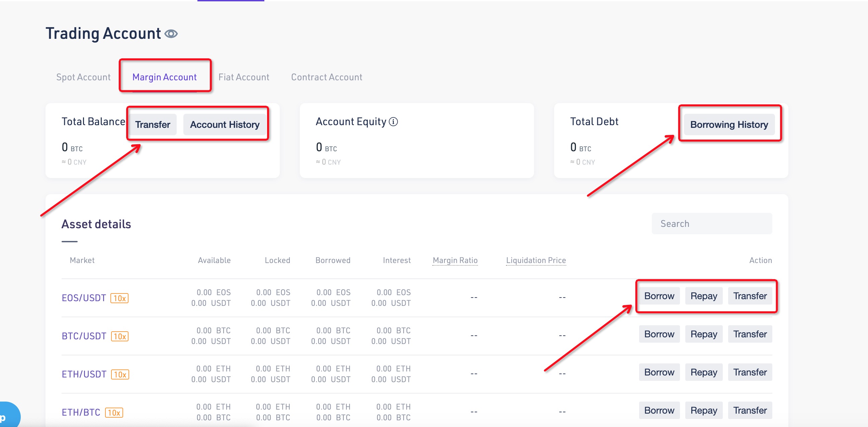
Task: Click the Account Equity info icon
Action: pos(393,122)
